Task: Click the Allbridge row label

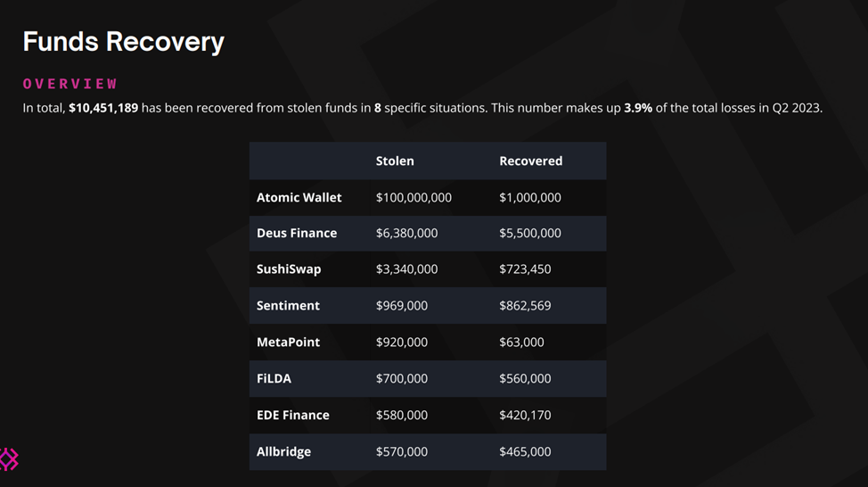Action: 283,451
